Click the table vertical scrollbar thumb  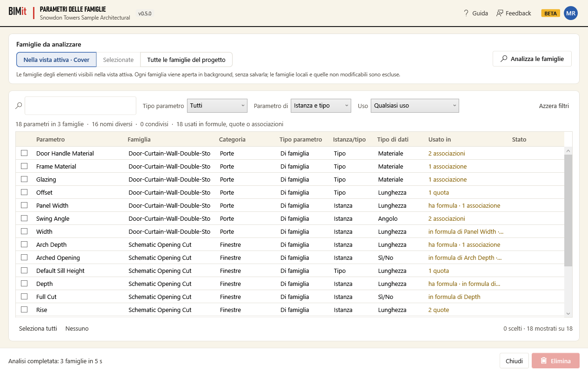tap(568, 210)
